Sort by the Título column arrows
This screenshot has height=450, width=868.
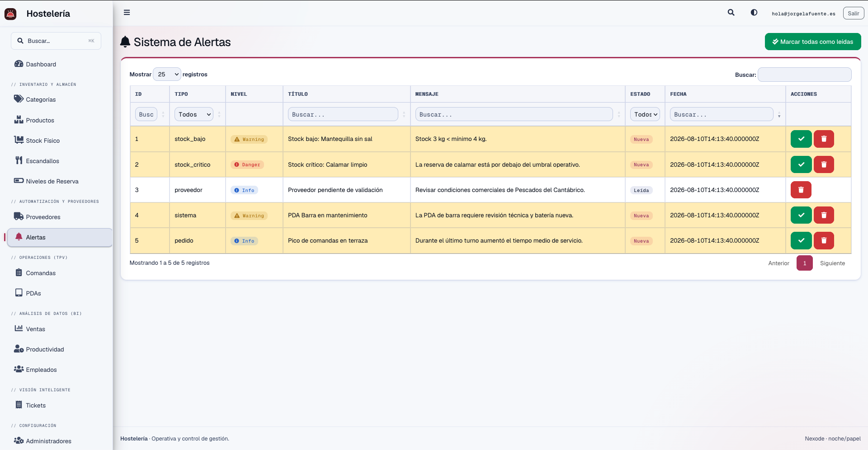[404, 115]
